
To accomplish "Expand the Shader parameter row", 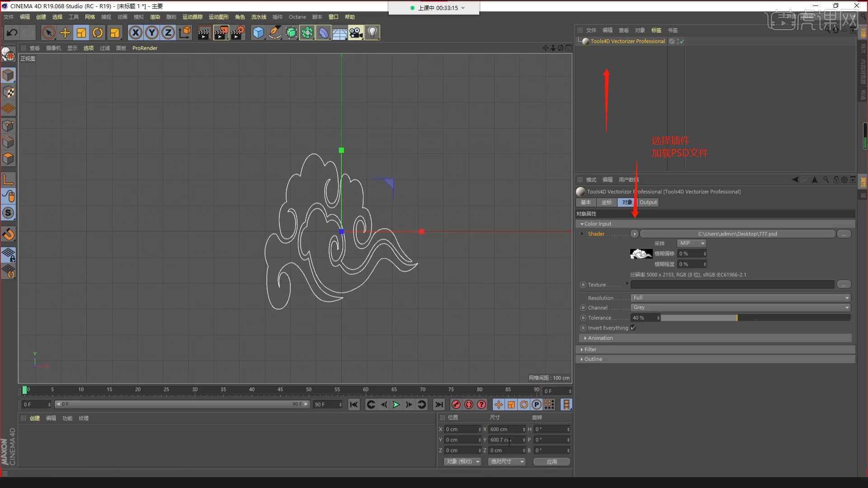I will coord(582,234).
